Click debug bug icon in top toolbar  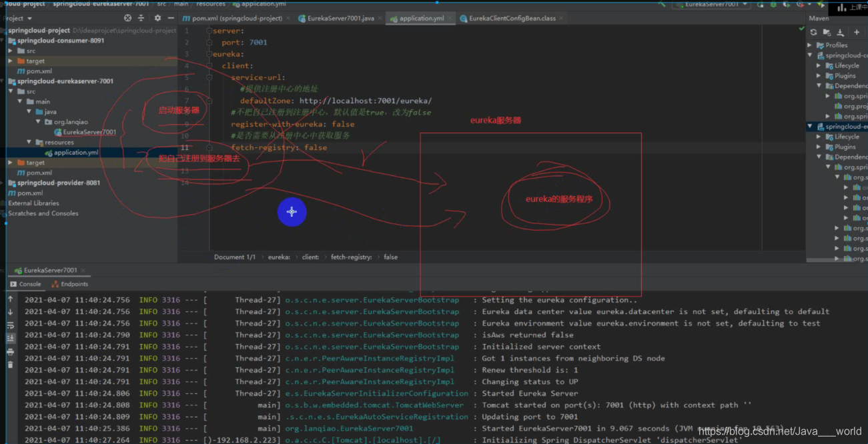click(773, 4)
